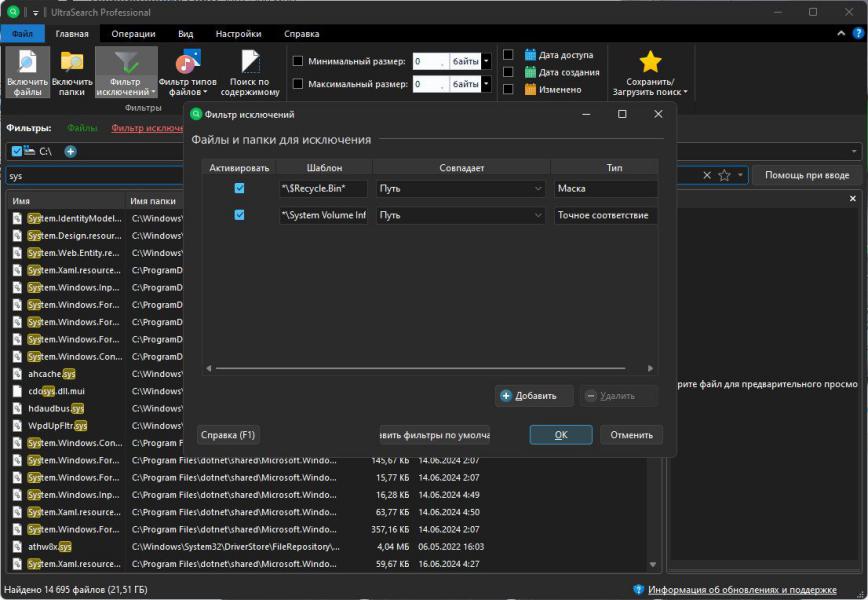The height and width of the screenshot is (600, 868).
Task: Open the Путь dropdown in the System Volume Inf row
Action: (x=461, y=215)
